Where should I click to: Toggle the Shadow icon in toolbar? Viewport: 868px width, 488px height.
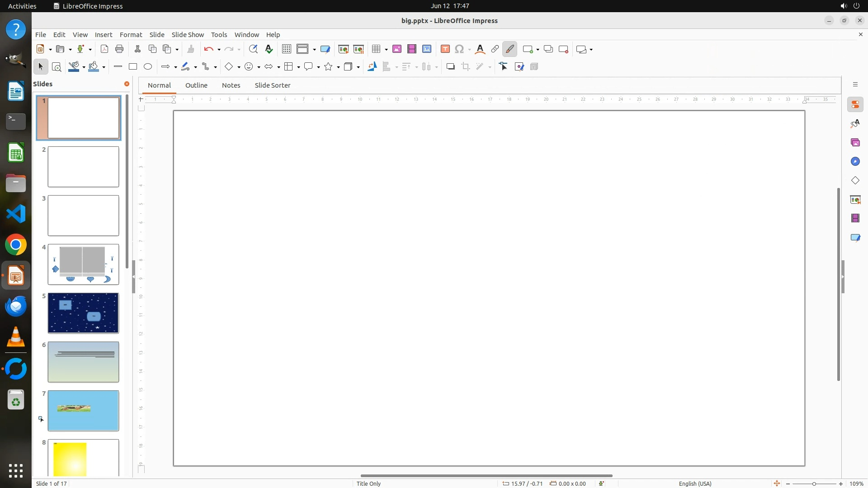pos(450,67)
